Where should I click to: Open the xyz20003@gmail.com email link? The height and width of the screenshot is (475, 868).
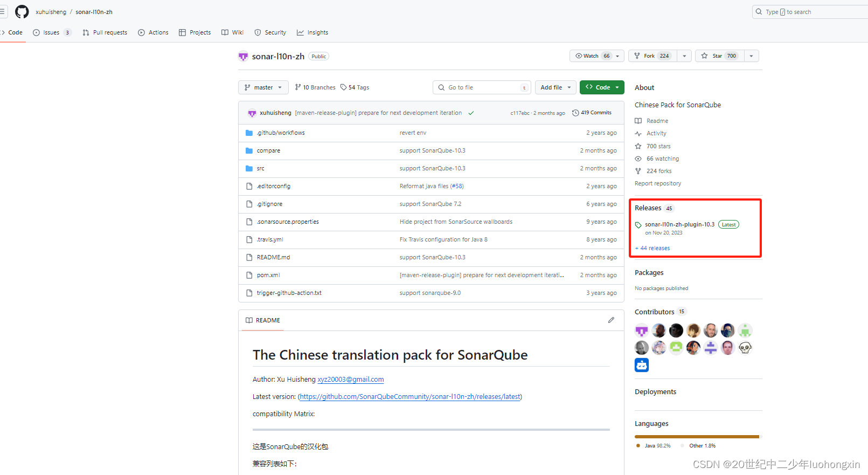click(x=351, y=380)
